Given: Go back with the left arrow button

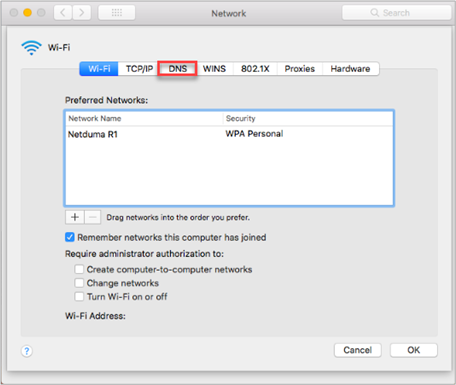Looking at the screenshot, I should [x=63, y=13].
